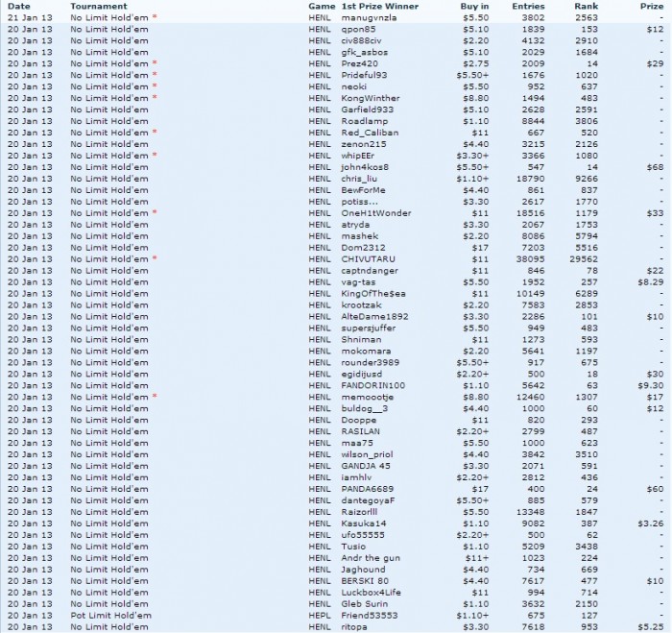The width and height of the screenshot is (672, 633).
Task: Click the Tournament column header
Action: point(99,6)
